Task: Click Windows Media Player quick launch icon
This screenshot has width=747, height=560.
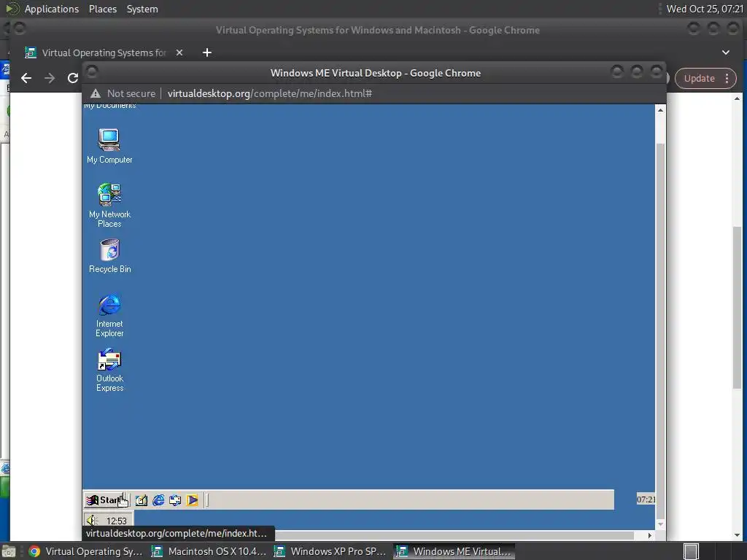Action: [192, 500]
